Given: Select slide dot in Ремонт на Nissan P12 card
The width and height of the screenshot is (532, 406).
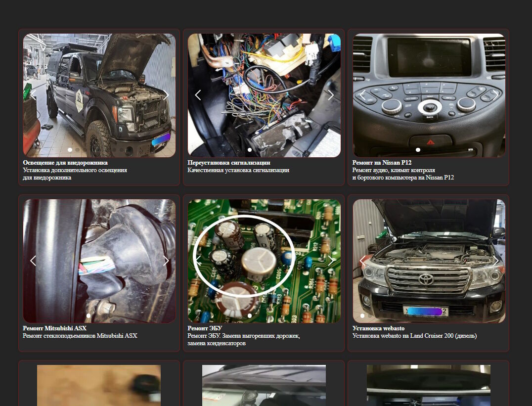Looking at the screenshot, I should point(418,150).
